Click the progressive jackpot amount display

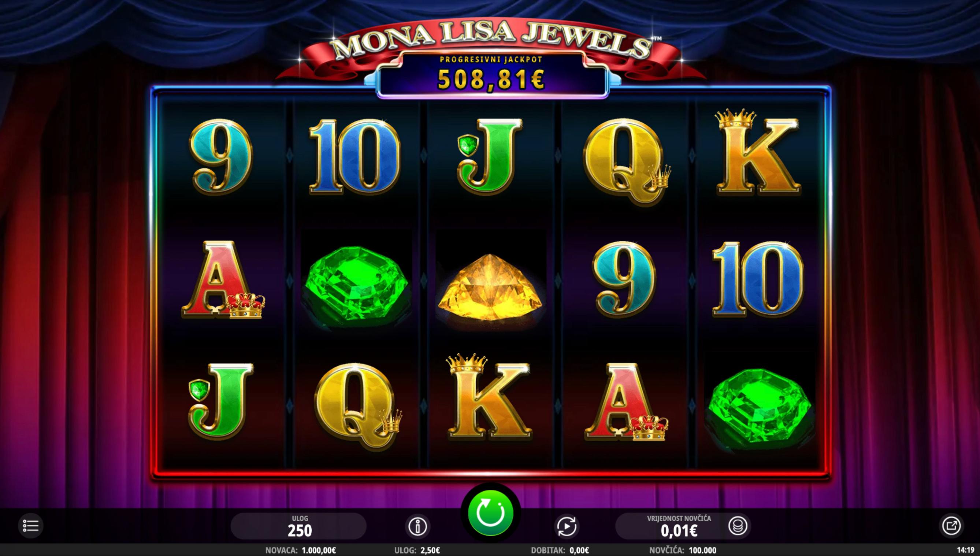491,79
